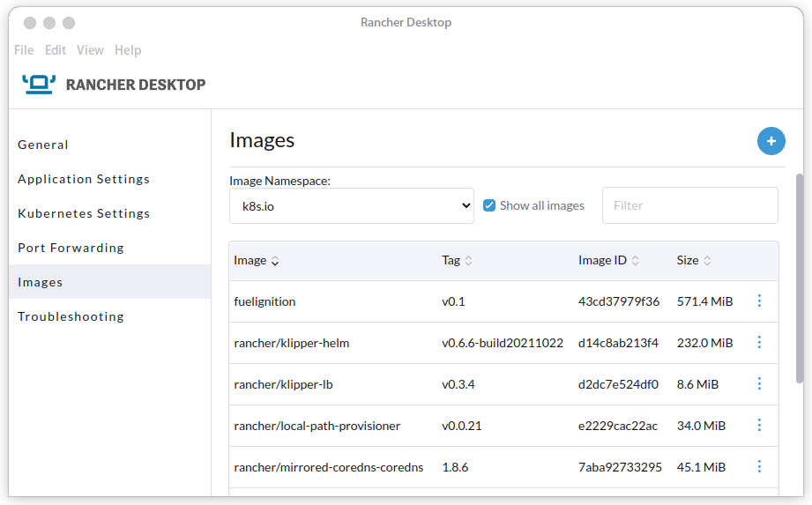
Task: Click tag v0.0.21
Action: point(461,426)
